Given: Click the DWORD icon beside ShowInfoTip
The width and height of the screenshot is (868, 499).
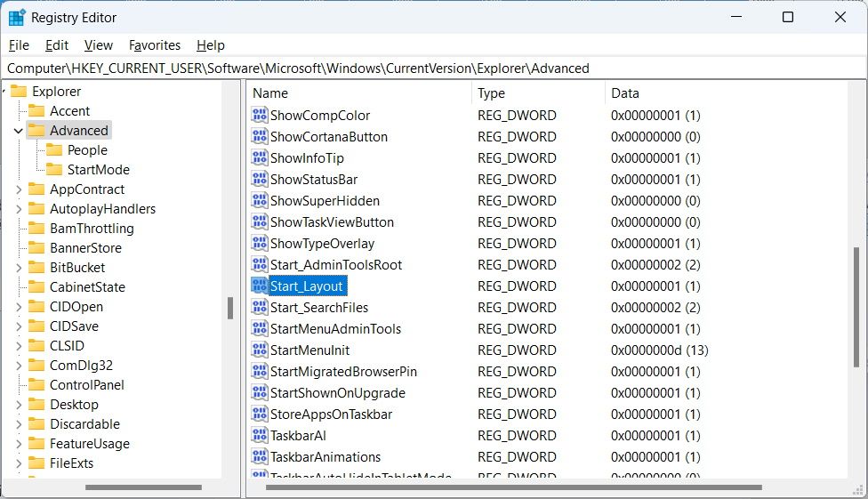Looking at the screenshot, I should (x=259, y=157).
